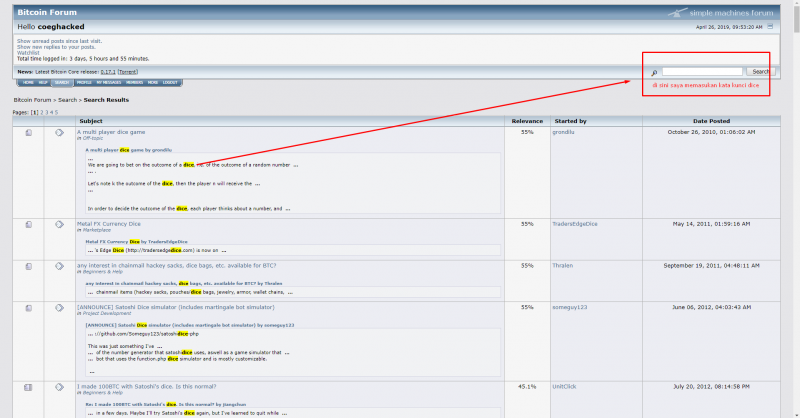Screen dimensions: 800x418
Task: Open Beginners & Help link under chainmail topic
Action: (103, 272)
